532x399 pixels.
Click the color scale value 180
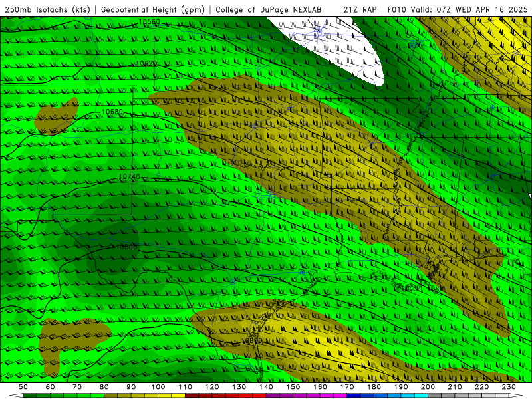point(374,387)
